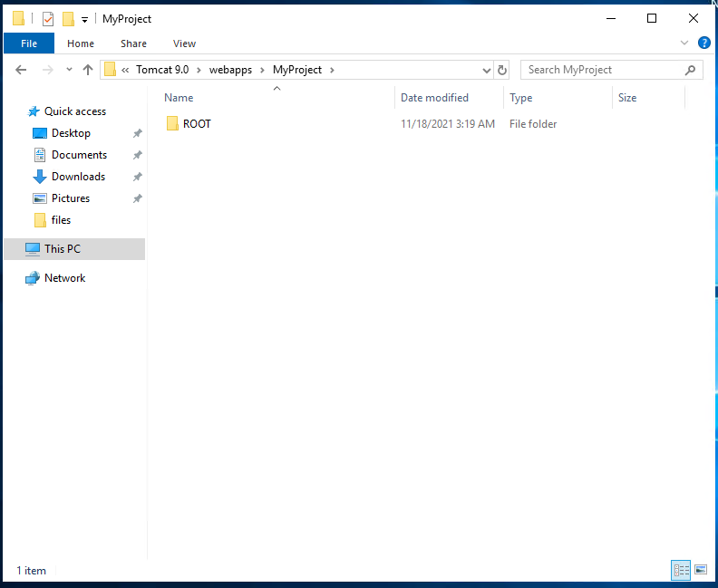Click the folder icon in title bar
The width and height of the screenshot is (718, 588).
tap(18, 18)
